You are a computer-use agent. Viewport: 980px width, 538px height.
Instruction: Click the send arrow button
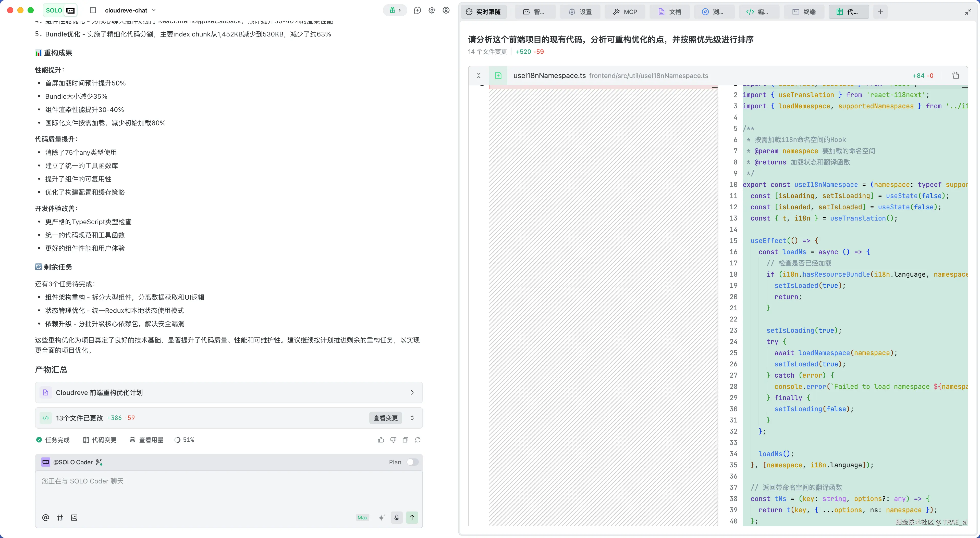coord(412,517)
